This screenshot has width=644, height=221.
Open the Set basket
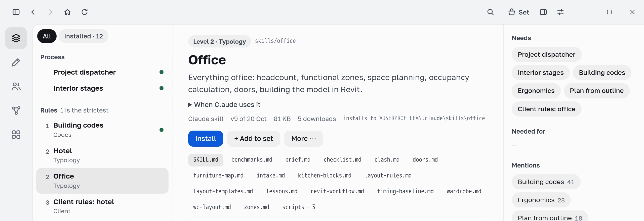click(x=519, y=12)
